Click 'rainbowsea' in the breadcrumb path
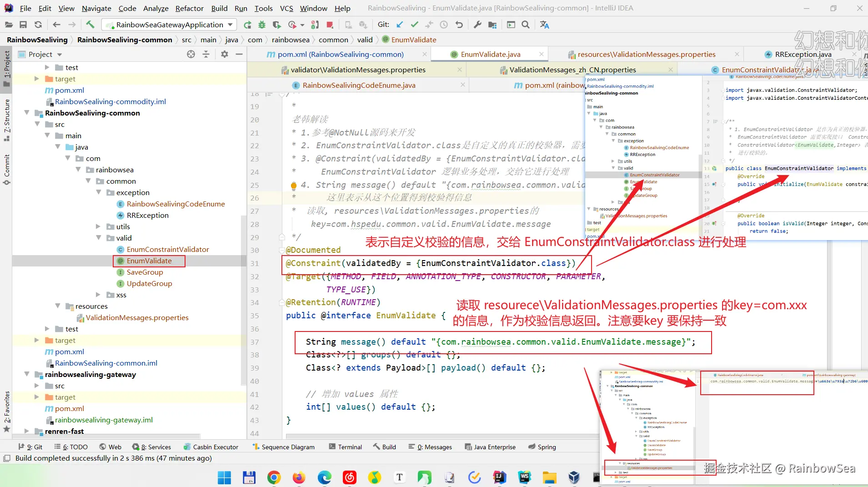Screen dimensions: 868x487 click(x=290, y=40)
